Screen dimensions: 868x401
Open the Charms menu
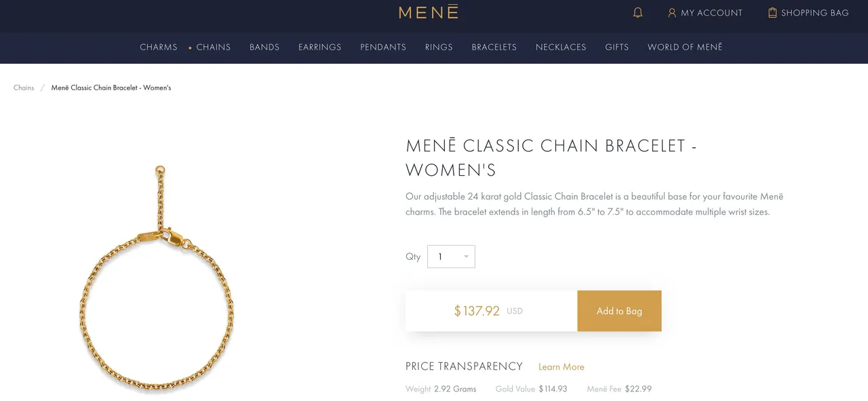159,47
